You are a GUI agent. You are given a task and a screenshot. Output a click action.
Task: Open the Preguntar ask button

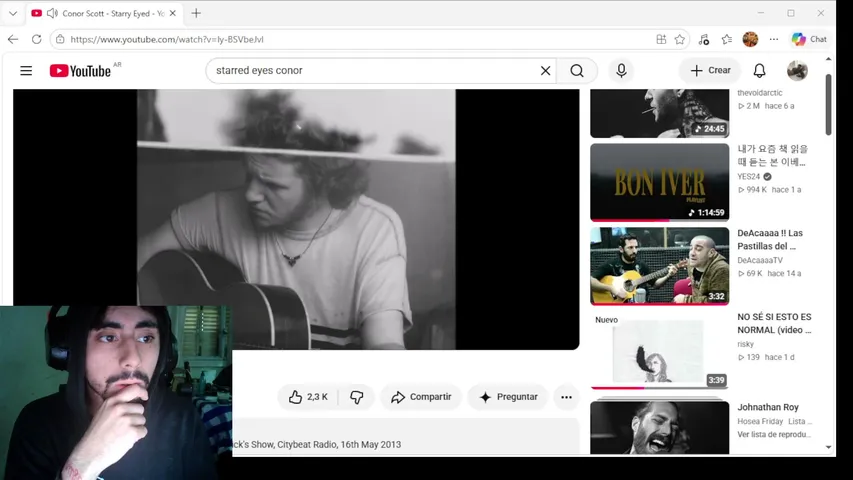509,397
